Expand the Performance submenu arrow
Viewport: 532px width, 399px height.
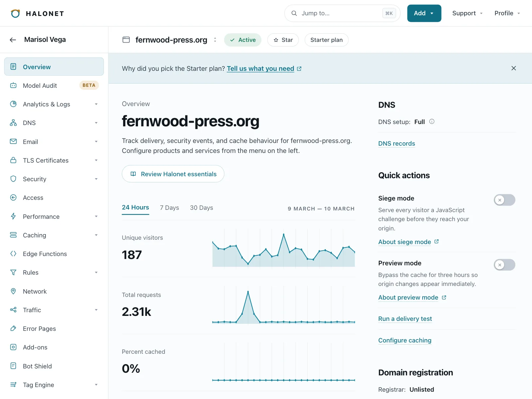tap(96, 216)
